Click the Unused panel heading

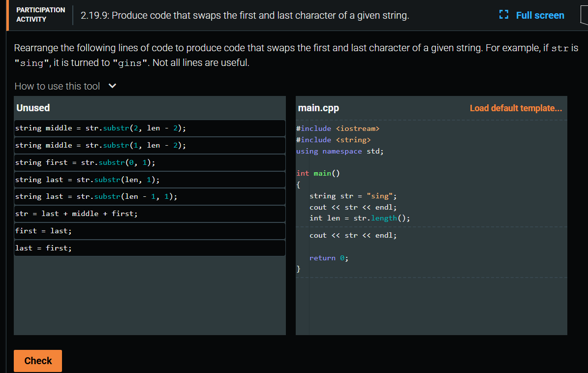pos(33,108)
